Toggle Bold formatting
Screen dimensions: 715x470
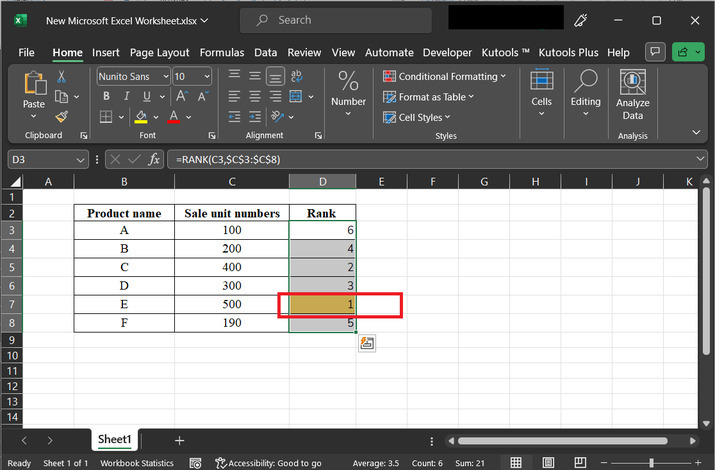(x=106, y=96)
